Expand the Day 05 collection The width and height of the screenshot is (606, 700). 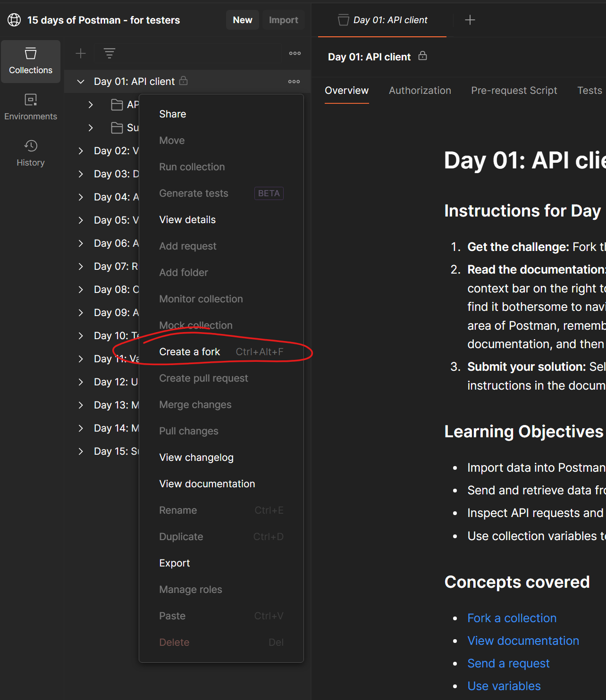tap(81, 220)
